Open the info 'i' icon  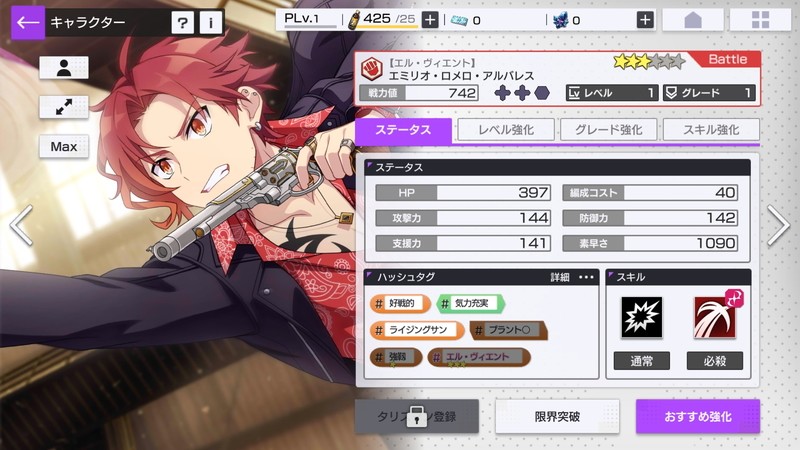210,22
